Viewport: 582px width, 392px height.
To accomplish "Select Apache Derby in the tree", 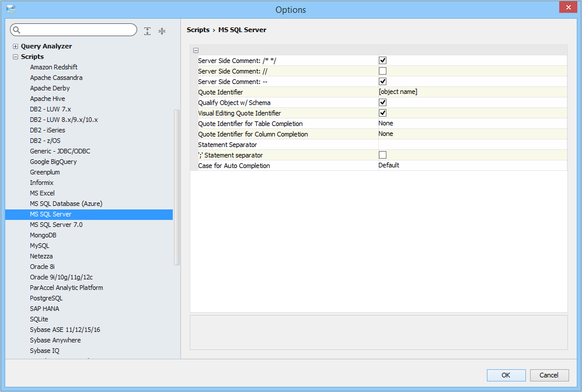I will [x=50, y=88].
